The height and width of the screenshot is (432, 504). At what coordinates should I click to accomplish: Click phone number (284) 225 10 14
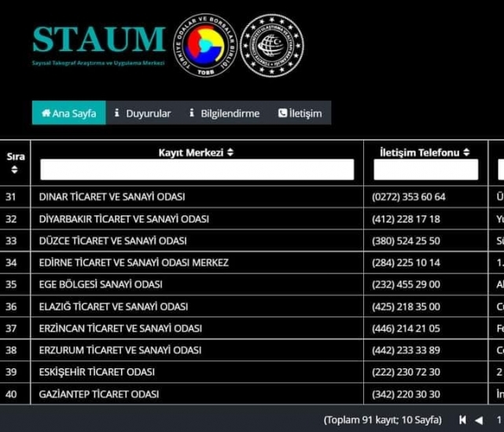[406, 262]
